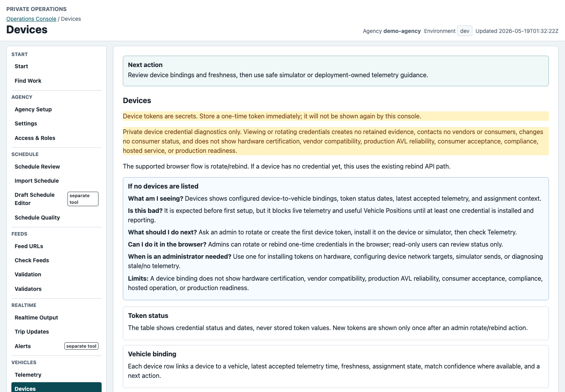Screen dimensions: 565x392
Task: Go to Trip Updates page
Action: click(x=56, y=332)
